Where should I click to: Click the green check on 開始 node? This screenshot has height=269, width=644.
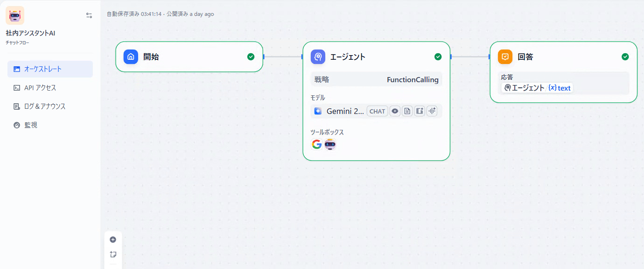pyautogui.click(x=251, y=57)
